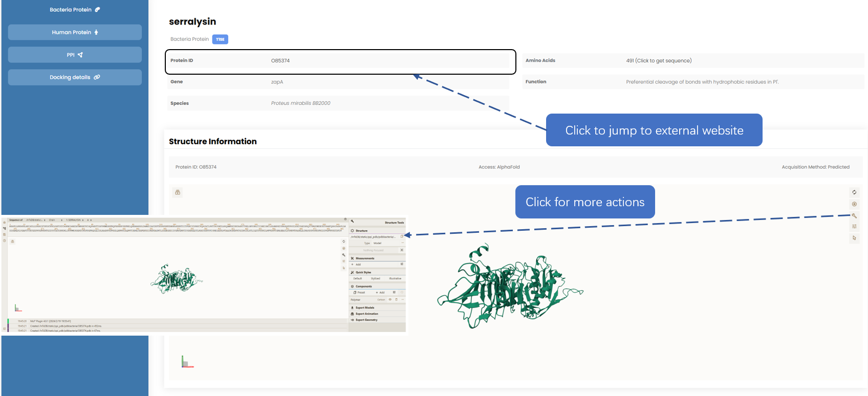Open the Human Protein sidebar item

pyautogui.click(x=75, y=32)
